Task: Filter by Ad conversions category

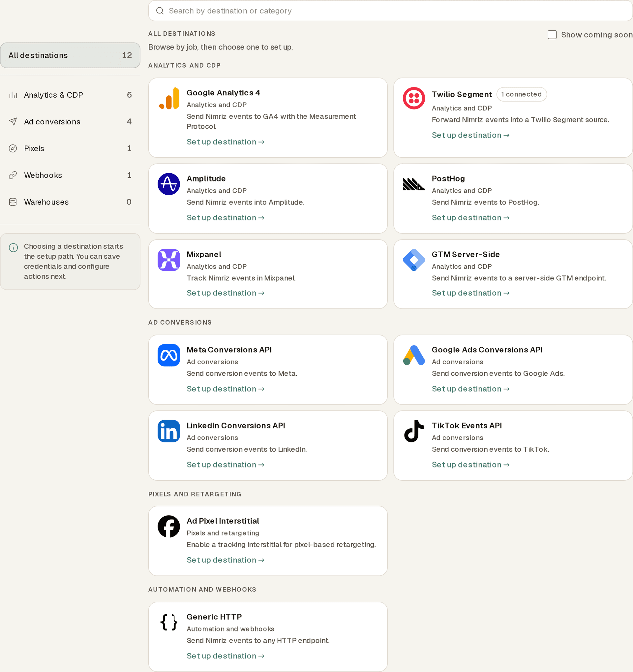Action: point(70,122)
